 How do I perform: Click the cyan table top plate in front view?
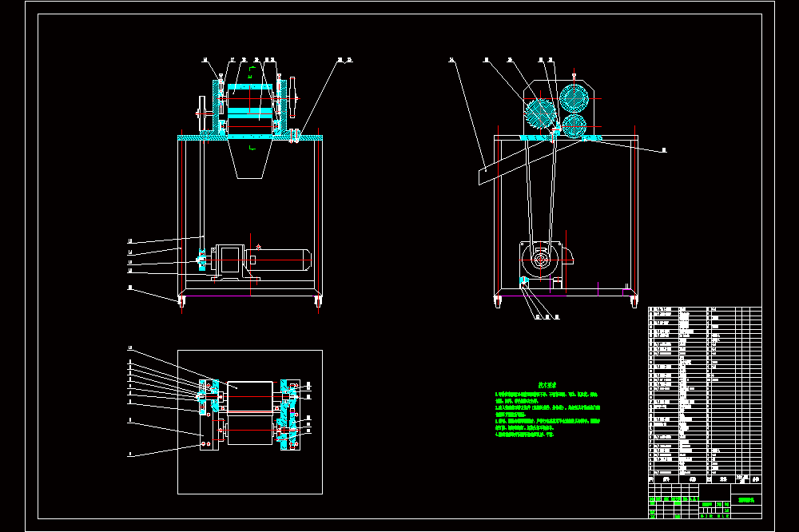pos(249,137)
